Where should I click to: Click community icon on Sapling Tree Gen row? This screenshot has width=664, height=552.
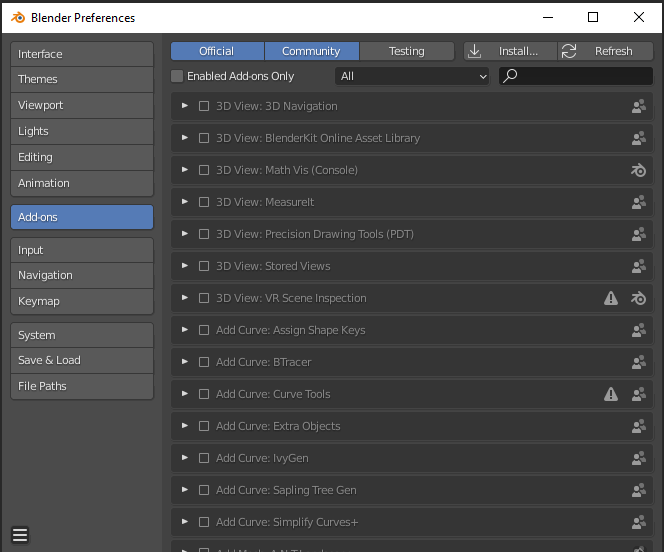639,490
